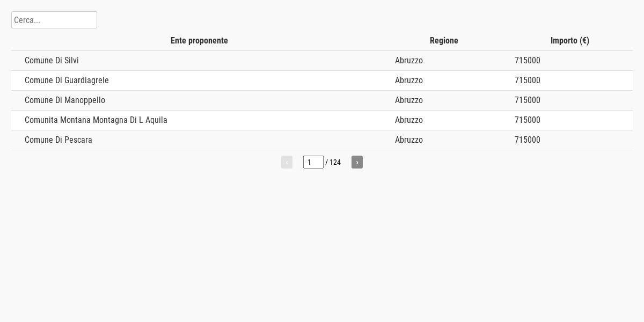The height and width of the screenshot is (322, 644).
Task: Select the Comune Di Manoppello row
Action: tap(322, 100)
